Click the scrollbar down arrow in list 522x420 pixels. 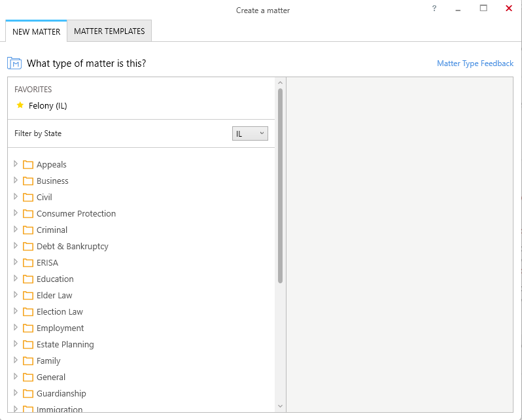click(281, 406)
